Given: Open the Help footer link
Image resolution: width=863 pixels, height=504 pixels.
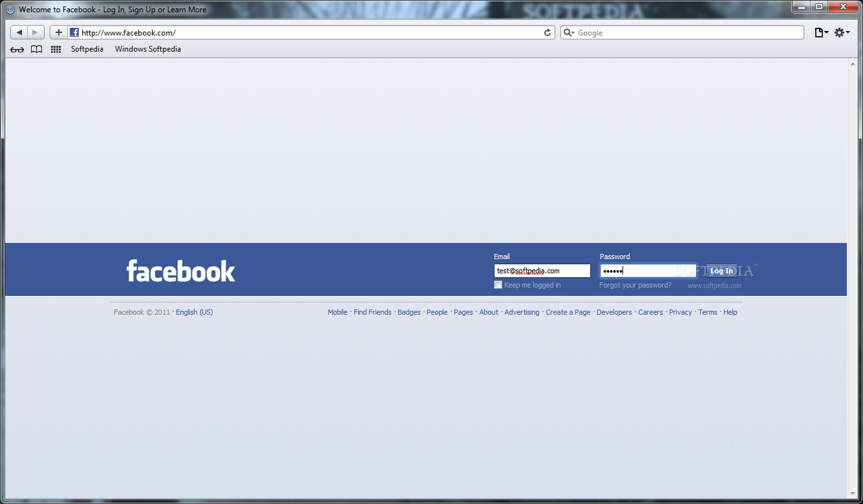Looking at the screenshot, I should coord(730,312).
